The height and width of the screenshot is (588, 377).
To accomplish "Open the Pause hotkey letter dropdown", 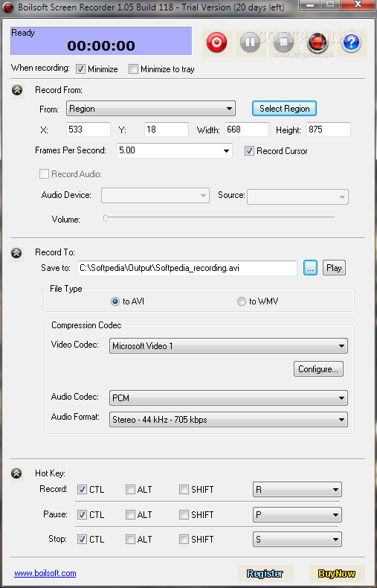I will (297, 514).
